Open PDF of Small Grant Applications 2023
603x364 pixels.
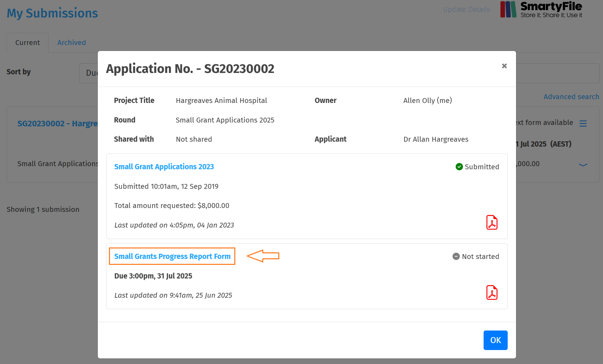(492, 222)
